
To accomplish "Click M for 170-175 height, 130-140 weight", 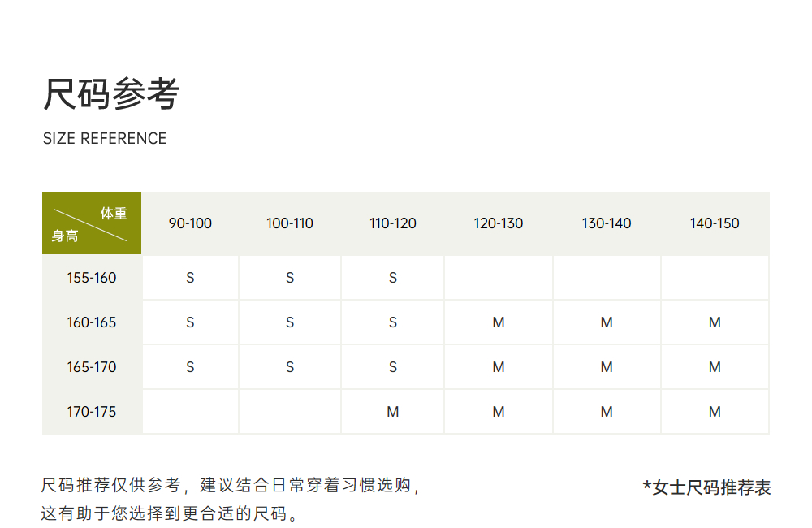I will pyautogui.click(x=607, y=411).
